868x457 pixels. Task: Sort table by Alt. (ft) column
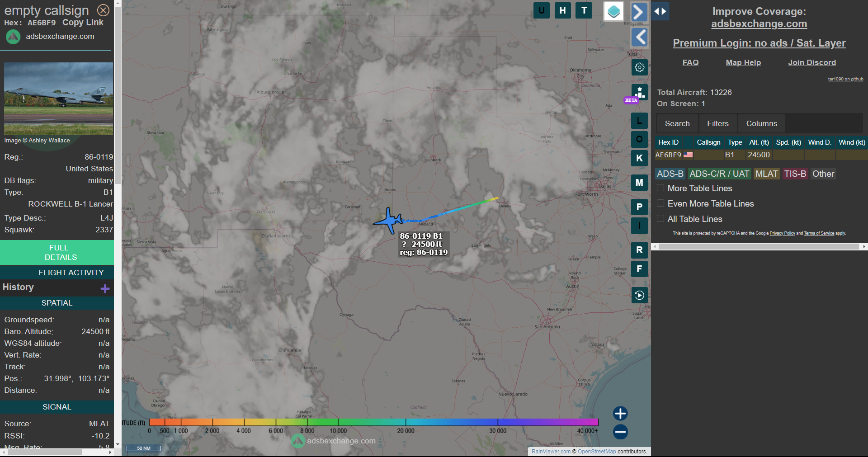point(759,142)
